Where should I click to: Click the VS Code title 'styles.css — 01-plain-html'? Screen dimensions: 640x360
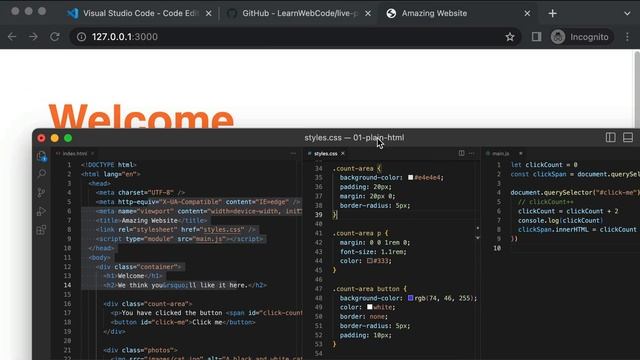pyautogui.click(x=354, y=138)
